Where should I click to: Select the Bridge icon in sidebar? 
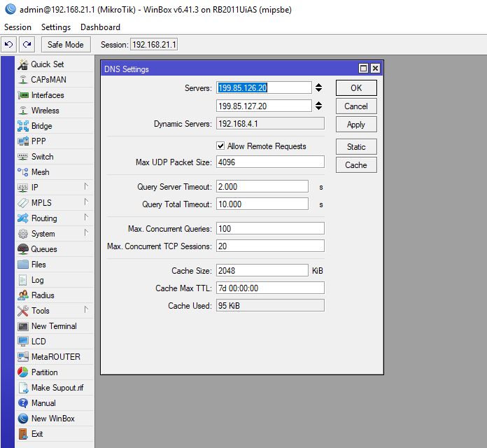(23, 126)
